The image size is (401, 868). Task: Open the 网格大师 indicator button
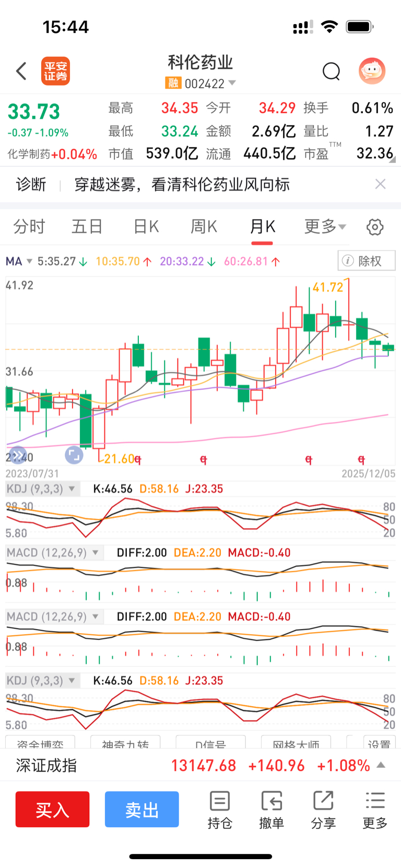(x=296, y=743)
